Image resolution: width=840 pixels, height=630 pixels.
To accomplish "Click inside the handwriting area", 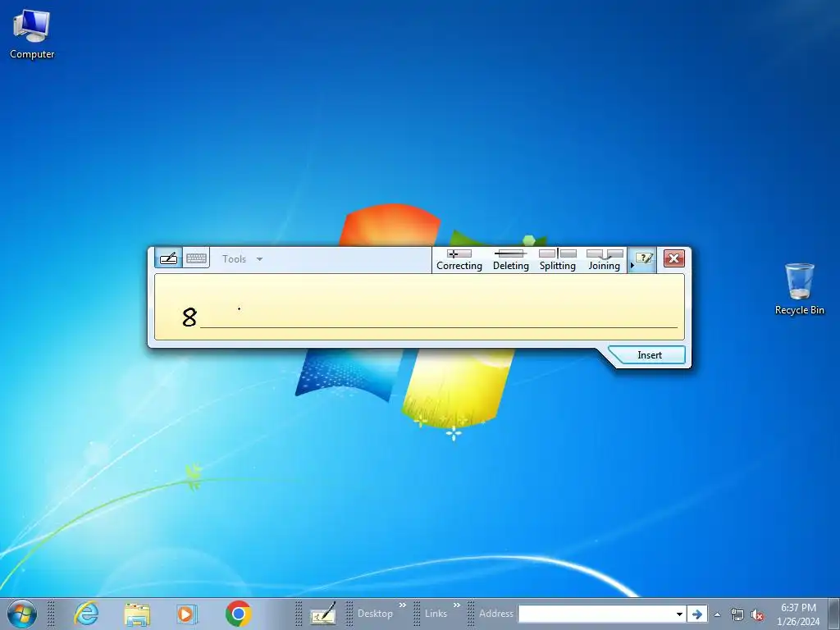I will point(419,307).
